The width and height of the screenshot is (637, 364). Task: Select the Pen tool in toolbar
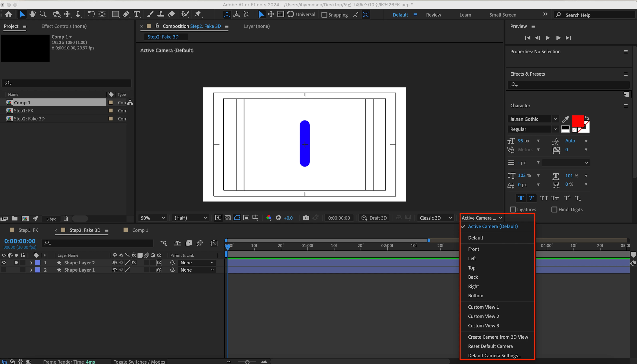(x=126, y=14)
